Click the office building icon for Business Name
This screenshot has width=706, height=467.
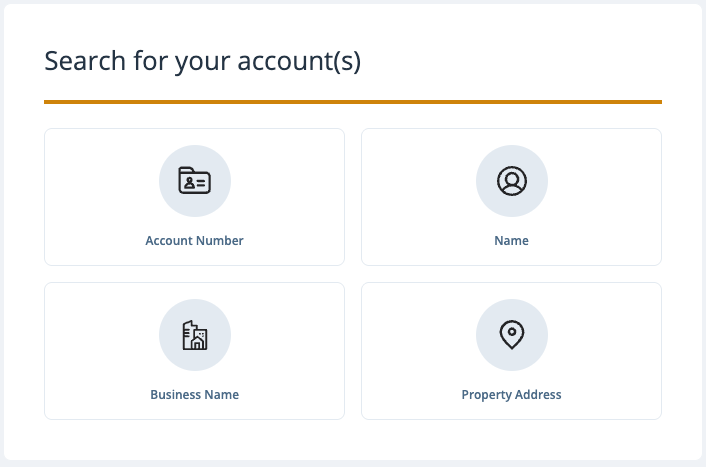195,335
